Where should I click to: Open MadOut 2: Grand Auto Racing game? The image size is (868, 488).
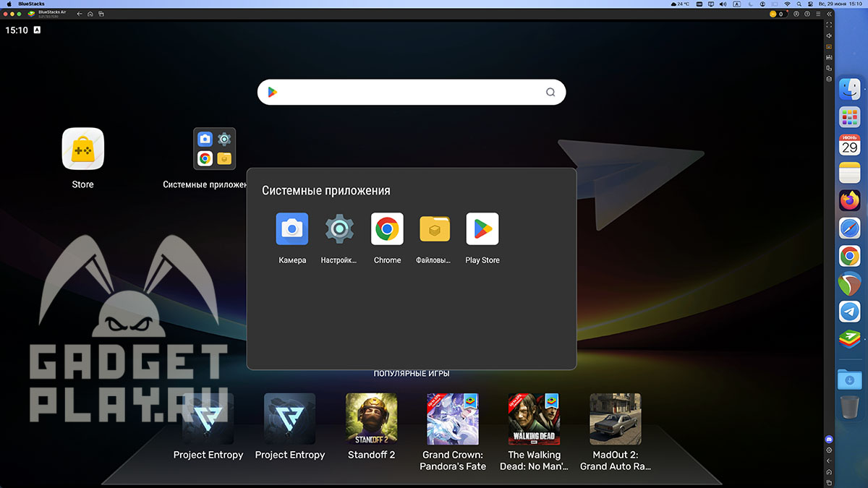pyautogui.click(x=616, y=419)
